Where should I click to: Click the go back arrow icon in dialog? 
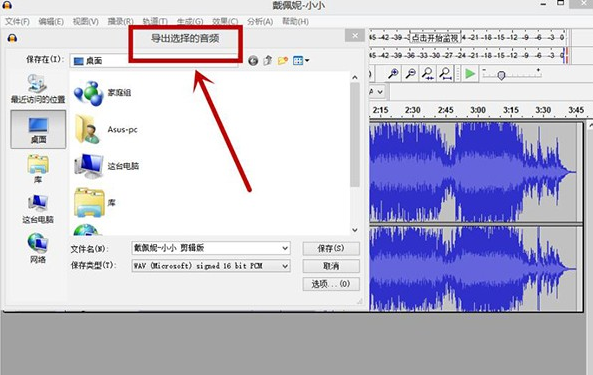(x=253, y=60)
